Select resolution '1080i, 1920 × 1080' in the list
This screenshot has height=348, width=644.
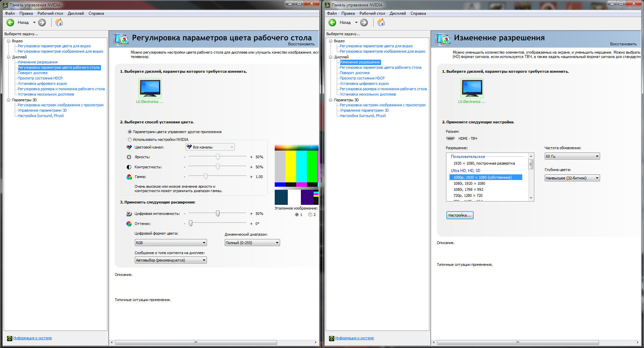(x=469, y=184)
